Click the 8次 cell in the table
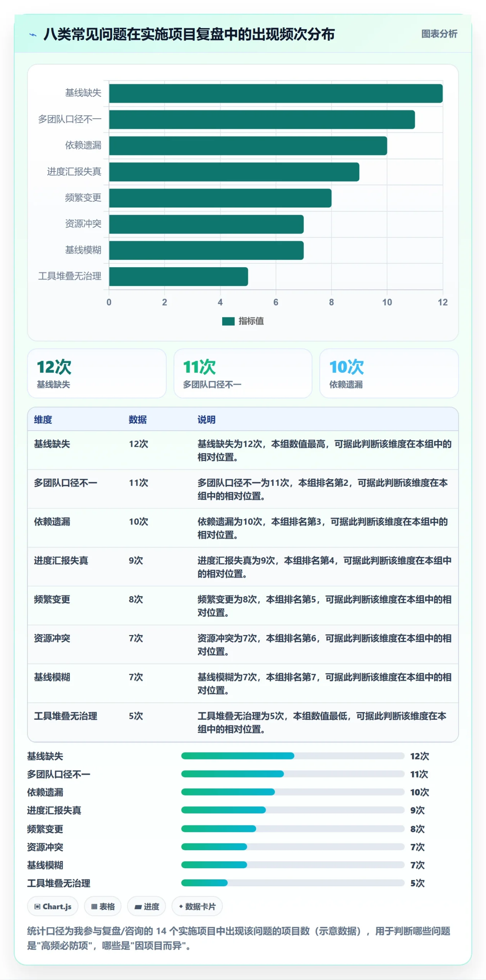 [x=136, y=599]
